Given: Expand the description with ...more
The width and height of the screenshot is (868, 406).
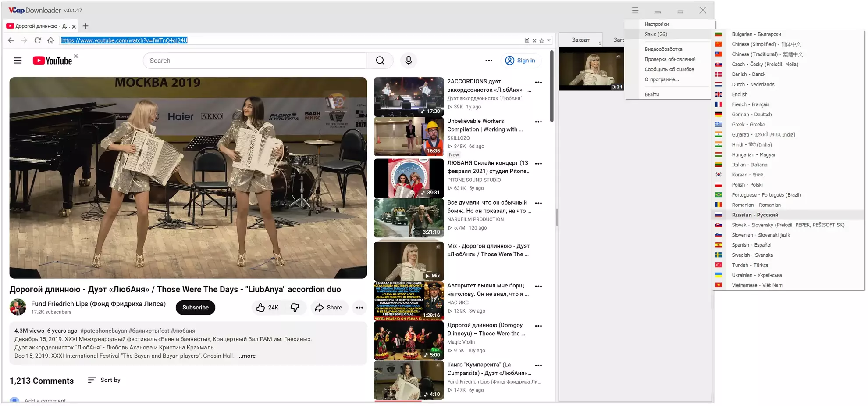Looking at the screenshot, I should tap(246, 356).
